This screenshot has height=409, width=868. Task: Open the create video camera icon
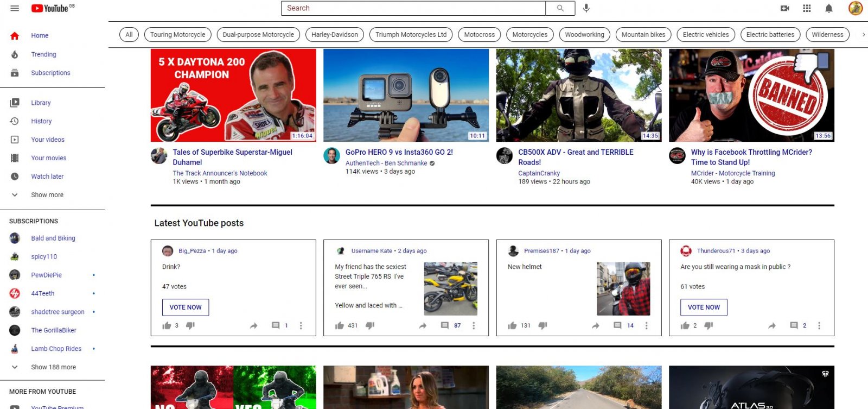[784, 8]
